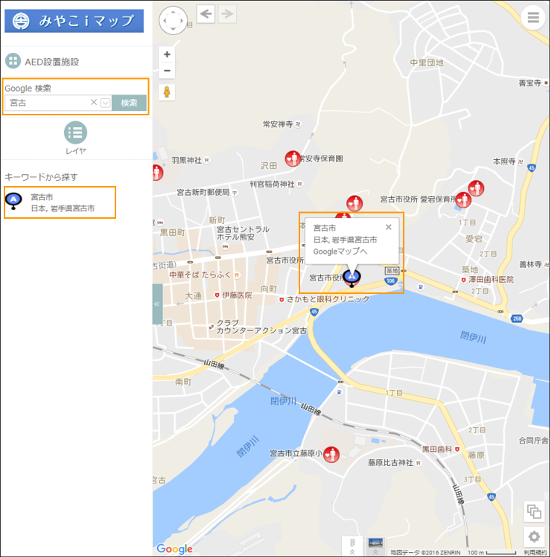Clear the search text with the X icon

[93, 102]
